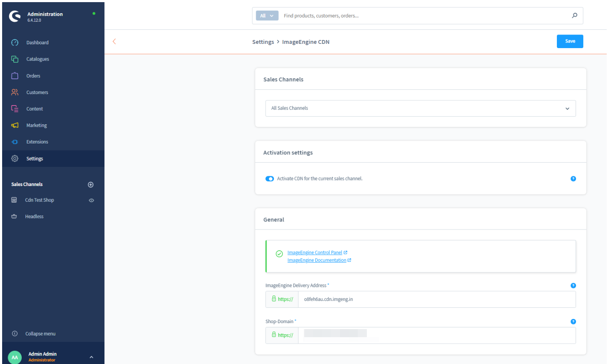This screenshot has width=608, height=364.
Task: Open ImageEngine Control Panel link
Action: point(315,253)
